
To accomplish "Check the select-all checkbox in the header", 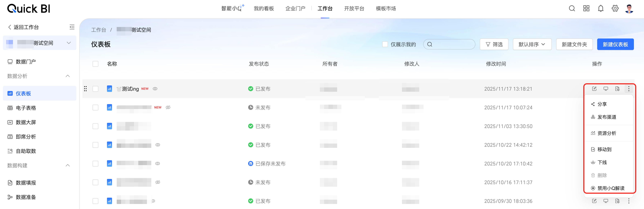I will (x=95, y=64).
